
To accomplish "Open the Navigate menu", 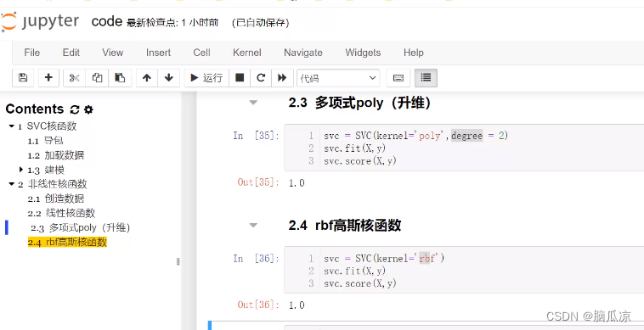I will point(303,53).
